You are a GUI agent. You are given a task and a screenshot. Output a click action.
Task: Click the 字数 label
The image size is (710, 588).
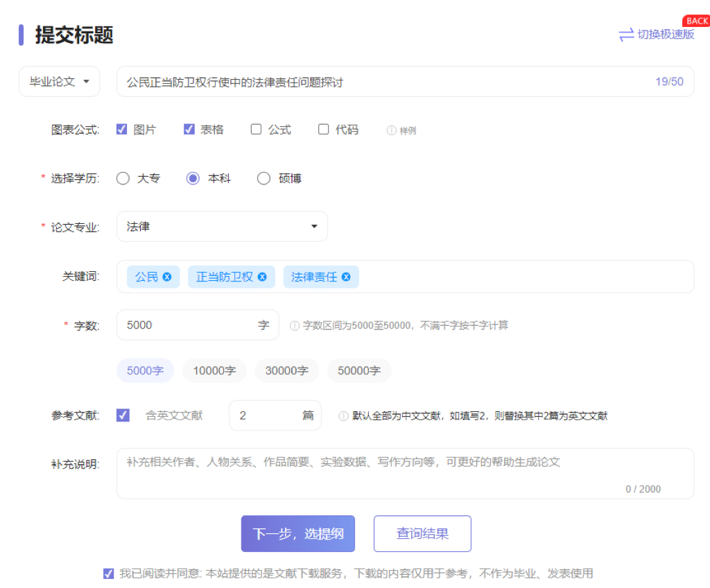(x=87, y=326)
